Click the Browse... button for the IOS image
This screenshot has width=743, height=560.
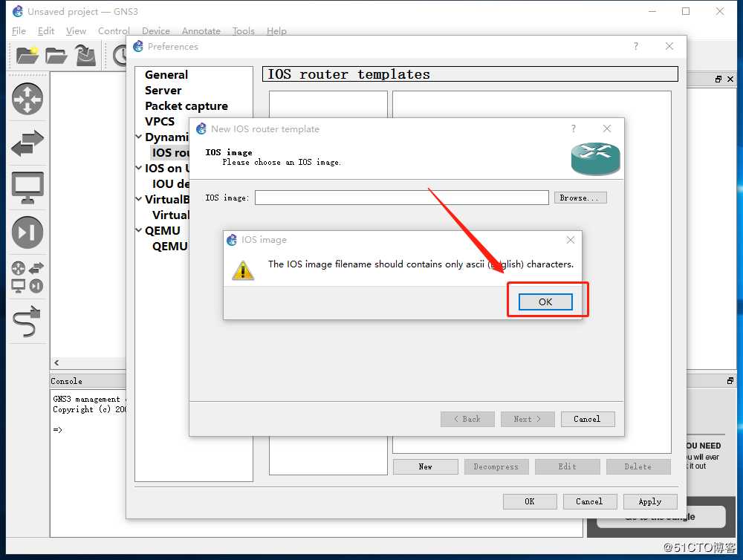pos(580,198)
